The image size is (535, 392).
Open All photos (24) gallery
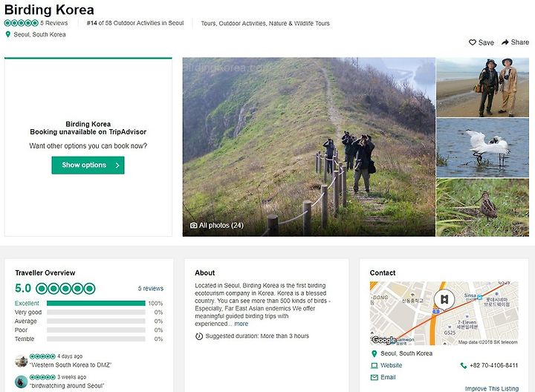pos(217,225)
